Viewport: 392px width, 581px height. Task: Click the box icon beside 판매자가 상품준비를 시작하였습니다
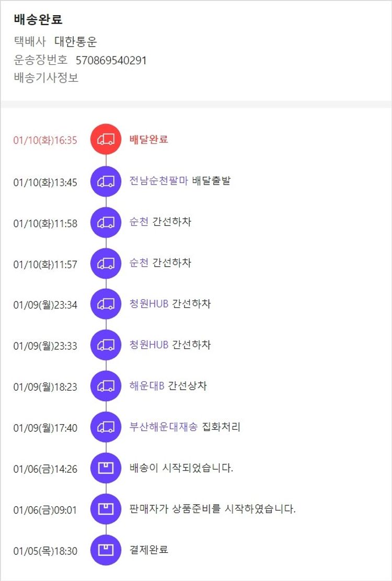pyautogui.click(x=106, y=509)
